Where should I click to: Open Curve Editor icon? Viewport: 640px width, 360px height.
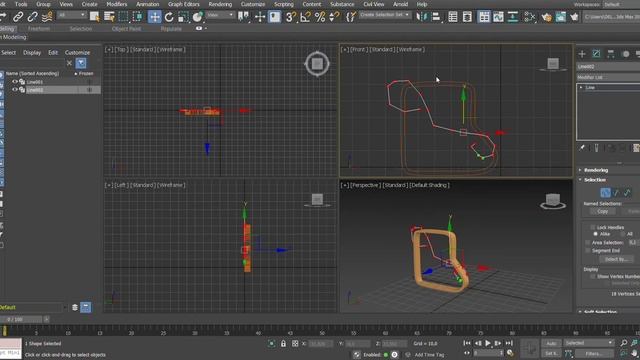coord(498,17)
